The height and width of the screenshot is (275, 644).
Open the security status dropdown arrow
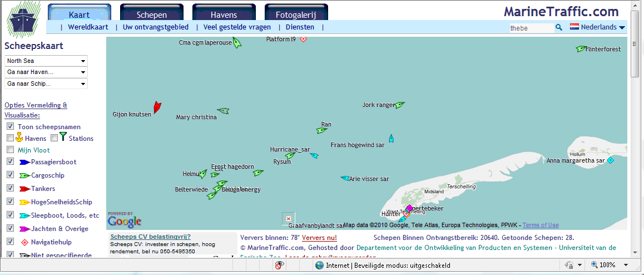[579, 265]
